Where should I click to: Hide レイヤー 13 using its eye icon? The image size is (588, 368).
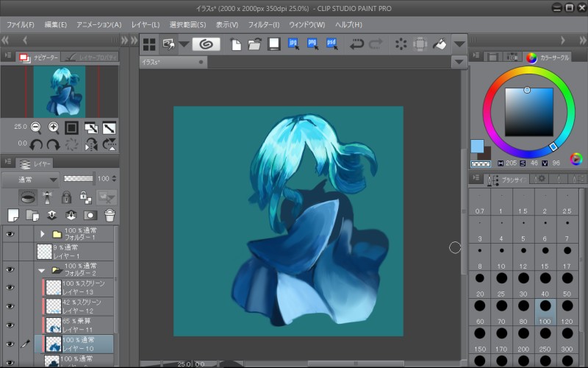coord(10,288)
